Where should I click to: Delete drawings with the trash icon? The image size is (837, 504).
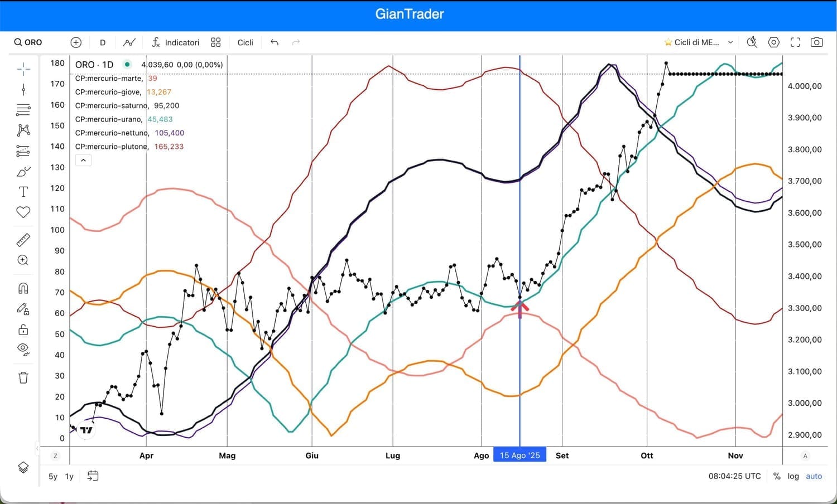(23, 377)
